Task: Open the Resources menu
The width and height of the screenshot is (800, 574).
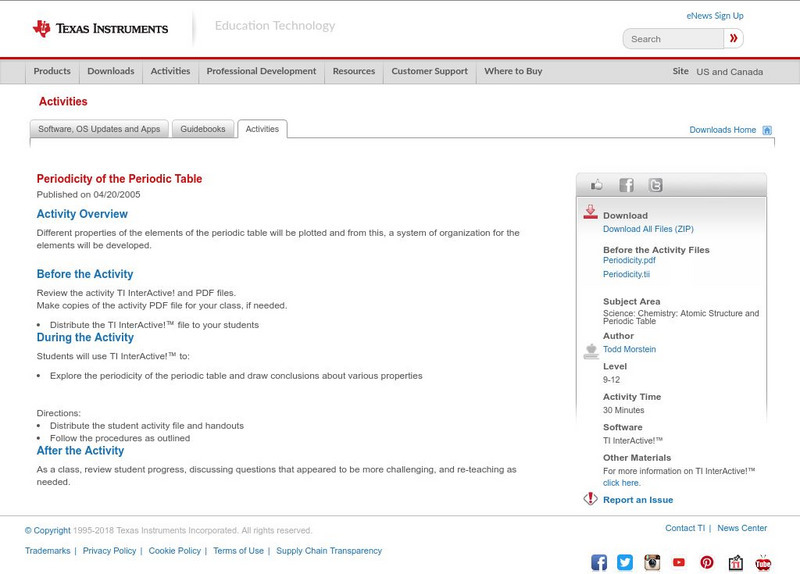Action: click(354, 71)
